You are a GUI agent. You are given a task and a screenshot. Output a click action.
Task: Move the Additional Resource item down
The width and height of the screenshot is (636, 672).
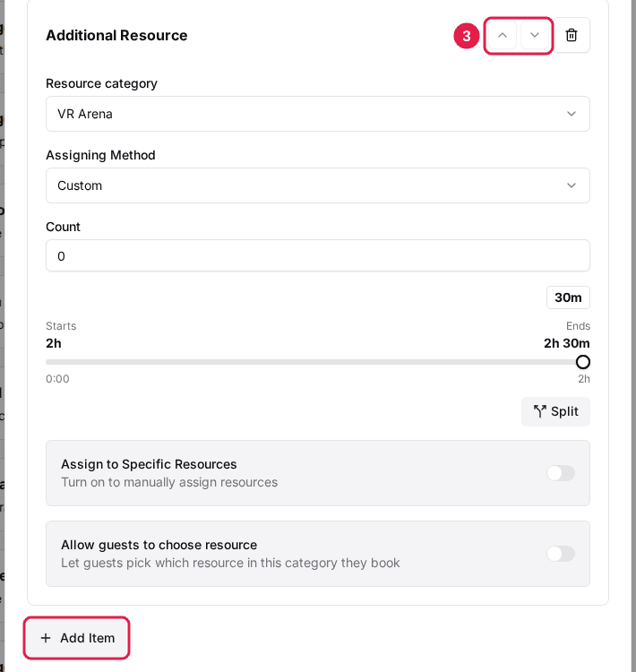coord(535,36)
